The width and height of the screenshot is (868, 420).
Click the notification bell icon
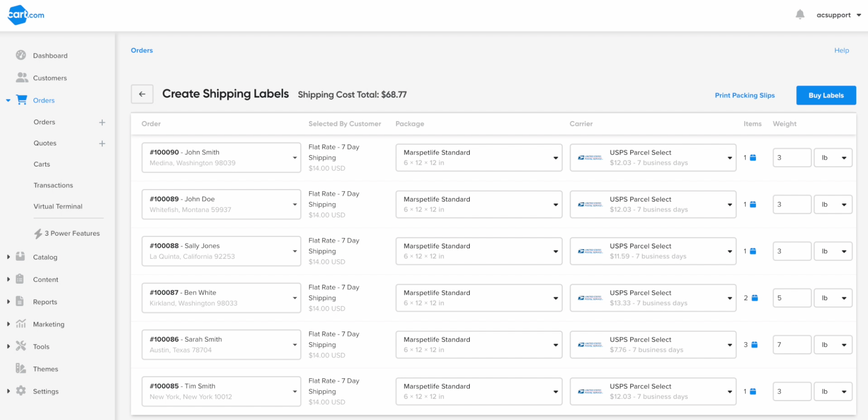click(x=799, y=15)
